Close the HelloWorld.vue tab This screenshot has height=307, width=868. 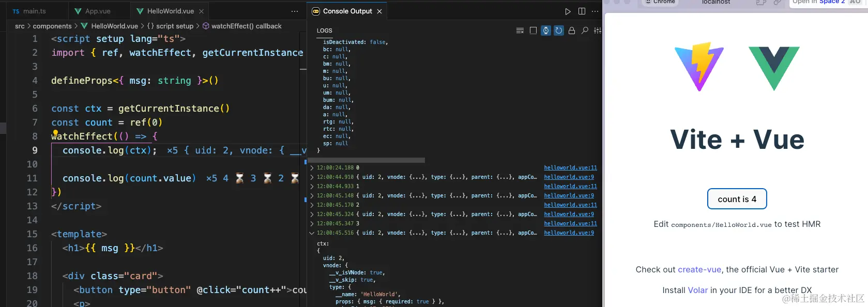click(201, 11)
